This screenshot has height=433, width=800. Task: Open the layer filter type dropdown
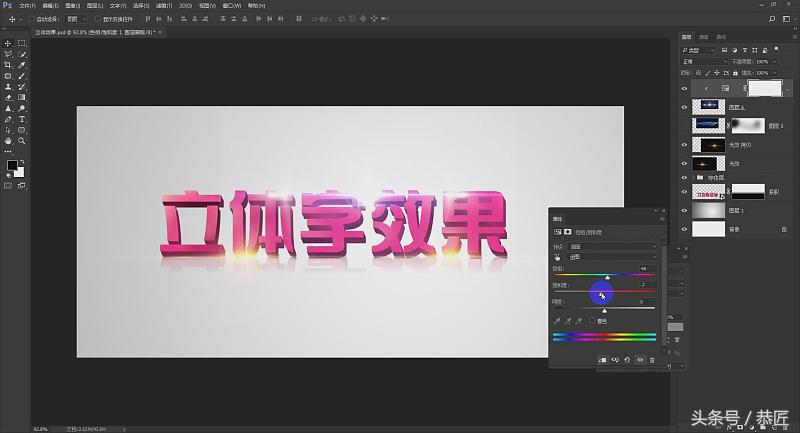[x=698, y=50]
